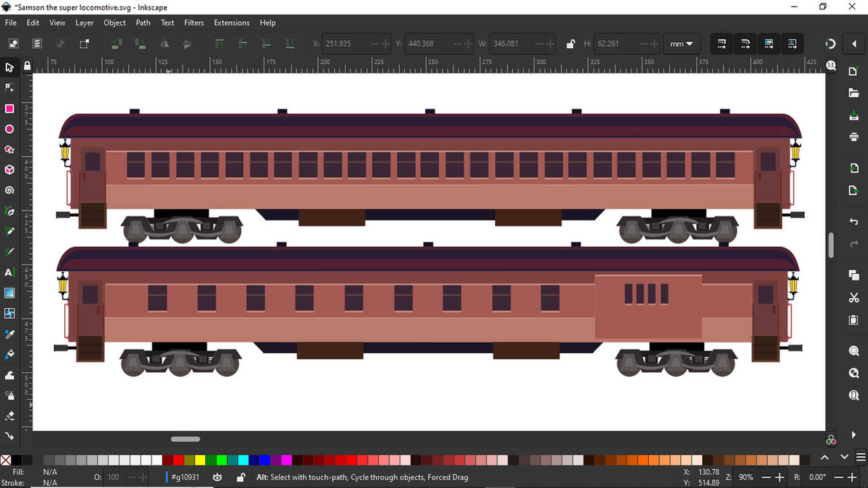Expand more commands arrow in right toolbar

[853, 435]
